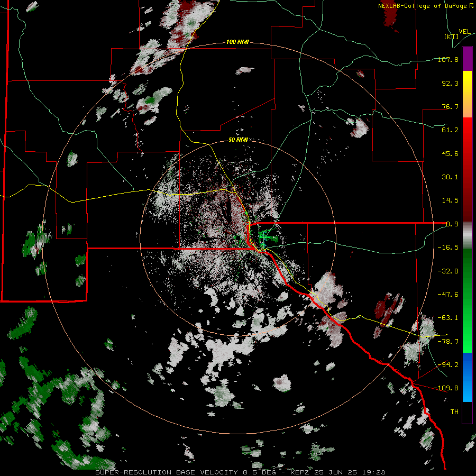476x476 pixels.
Task: Click the TH label beside the scale
Action: tap(454, 412)
